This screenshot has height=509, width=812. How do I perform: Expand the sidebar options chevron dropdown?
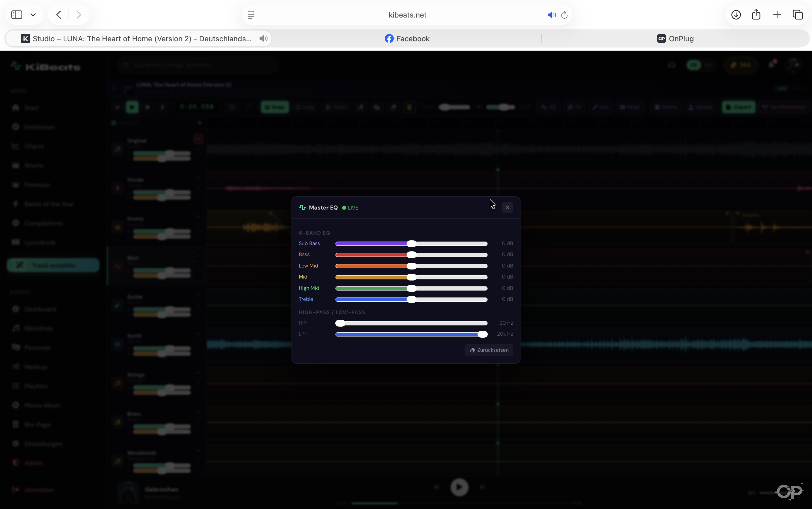pyautogui.click(x=33, y=15)
